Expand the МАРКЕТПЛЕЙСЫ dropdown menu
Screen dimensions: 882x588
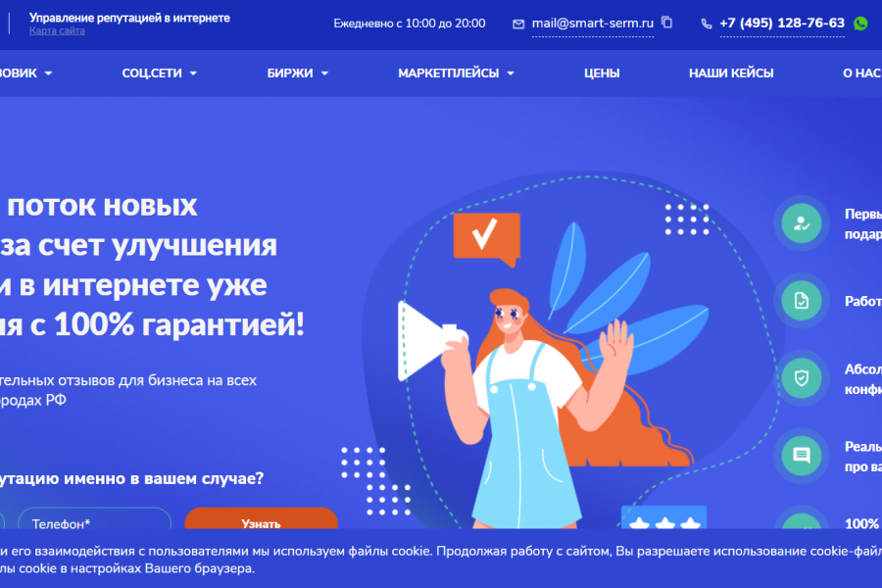pos(456,73)
